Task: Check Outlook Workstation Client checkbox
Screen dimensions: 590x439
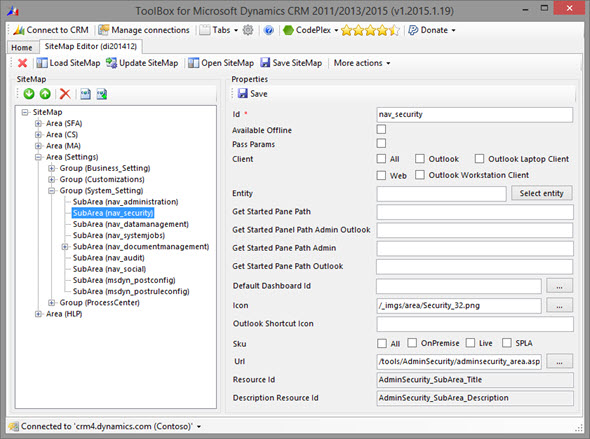Action: pos(420,175)
